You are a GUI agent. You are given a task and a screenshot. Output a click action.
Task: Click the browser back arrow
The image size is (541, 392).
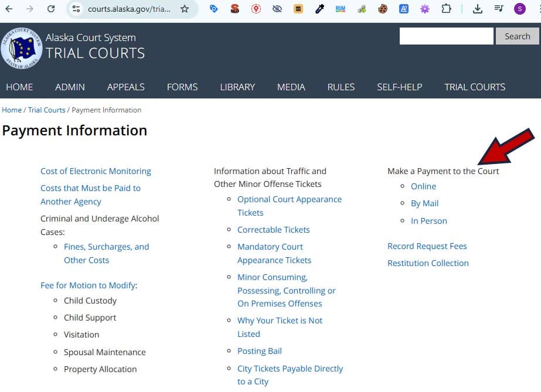point(9,9)
